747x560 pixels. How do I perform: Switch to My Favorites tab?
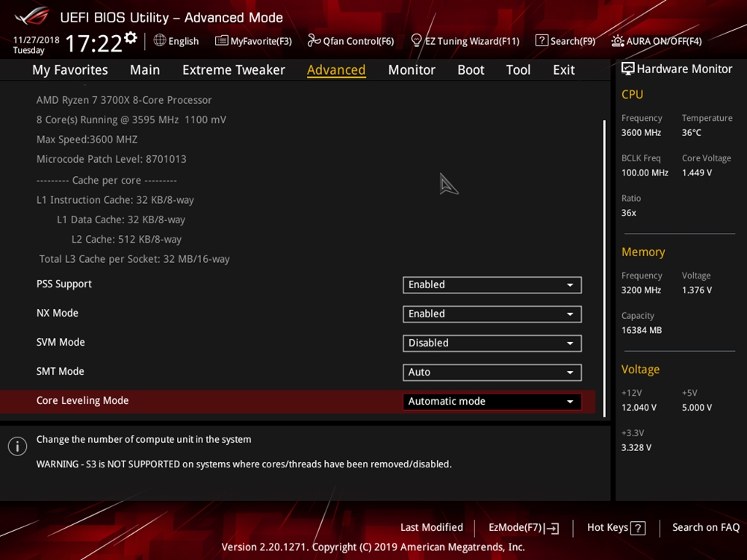click(70, 70)
